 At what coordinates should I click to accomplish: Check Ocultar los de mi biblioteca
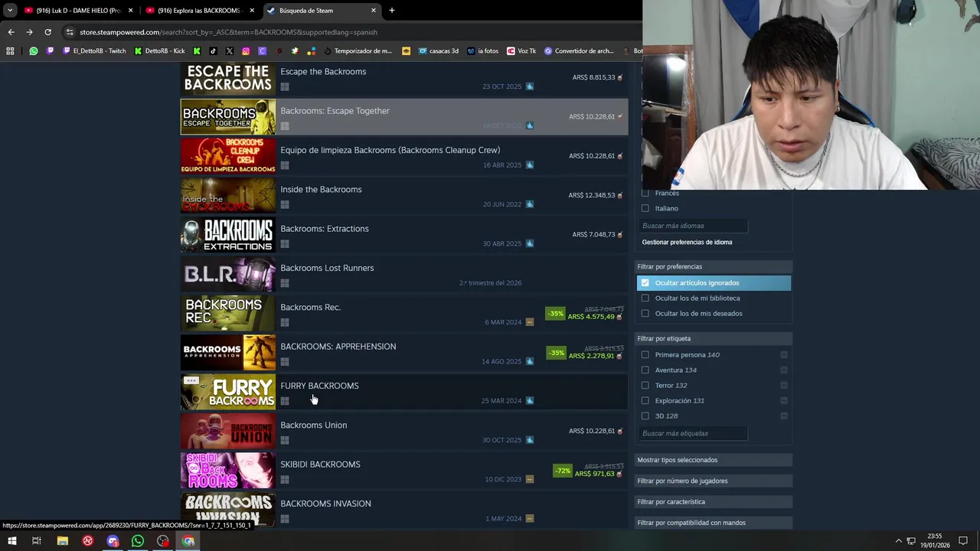click(x=645, y=298)
